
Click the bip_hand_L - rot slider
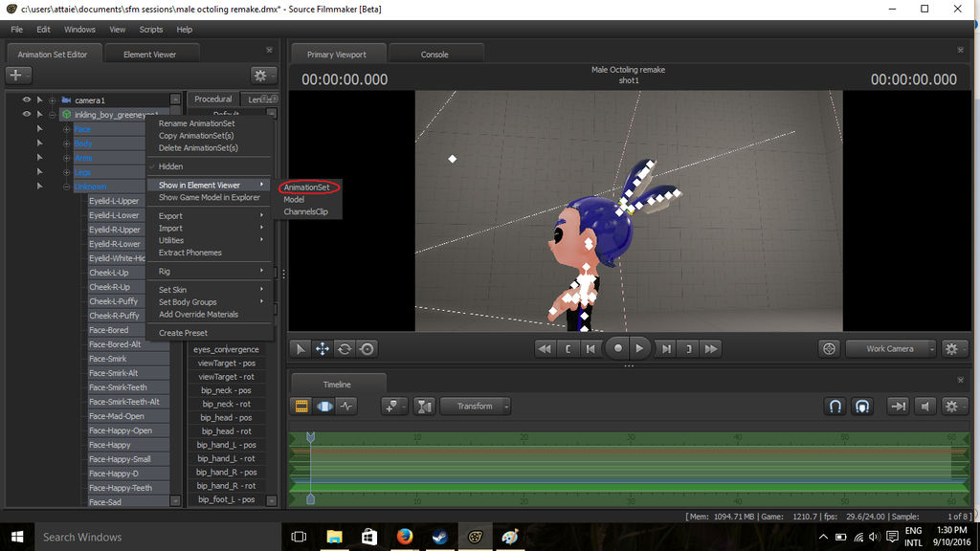(x=226, y=458)
